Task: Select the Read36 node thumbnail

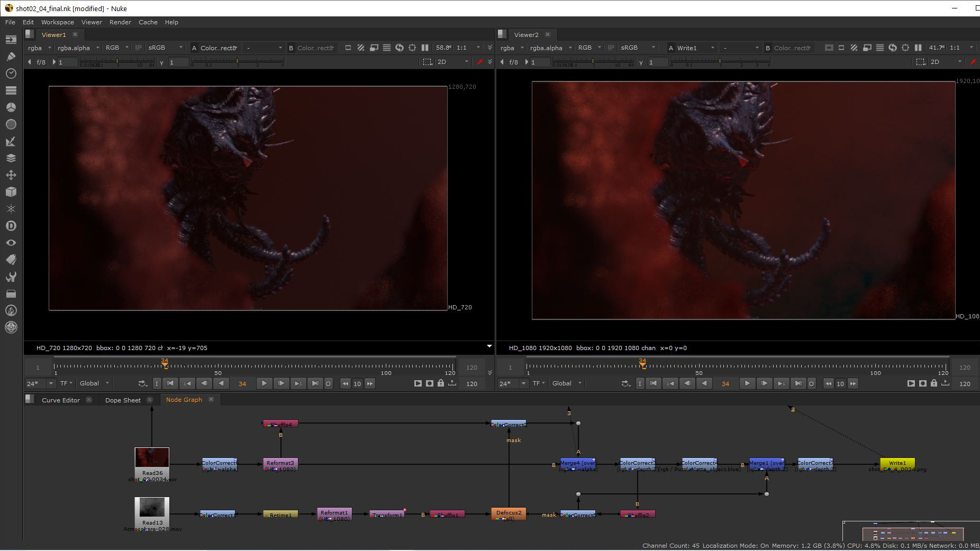Action: (x=152, y=457)
